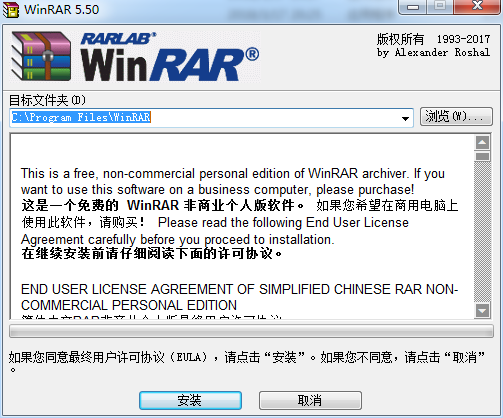Click inside the license agreement text area
The height and width of the screenshot is (418, 503).
[242, 227]
